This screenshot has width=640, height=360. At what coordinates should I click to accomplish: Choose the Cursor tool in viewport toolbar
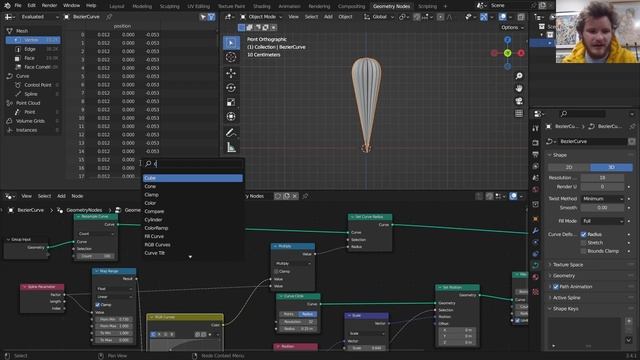[231, 58]
